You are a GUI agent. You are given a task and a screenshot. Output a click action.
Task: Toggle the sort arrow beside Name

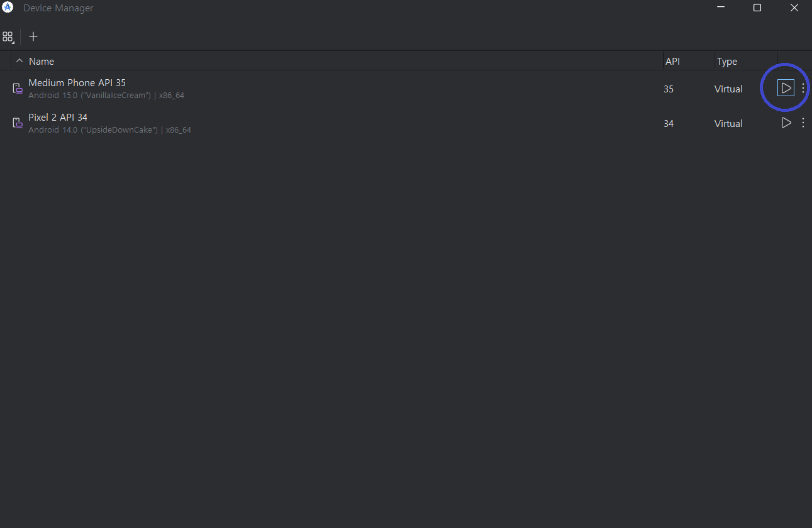point(19,61)
